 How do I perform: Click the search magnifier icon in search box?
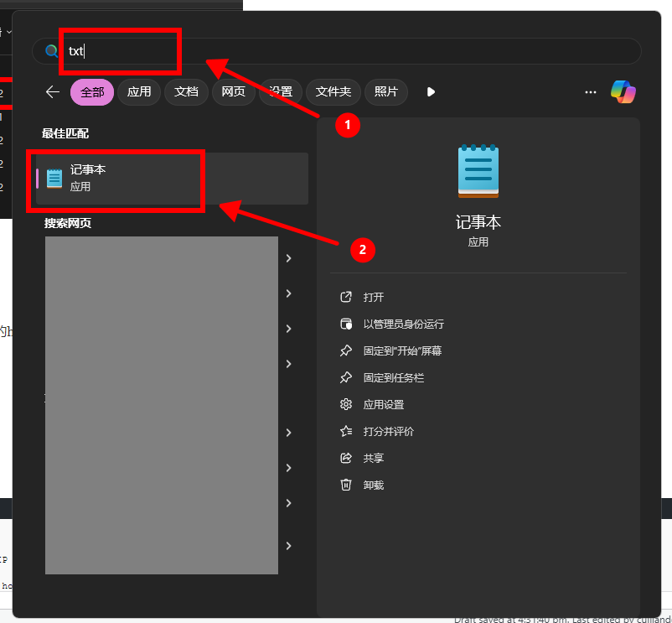tap(52, 51)
